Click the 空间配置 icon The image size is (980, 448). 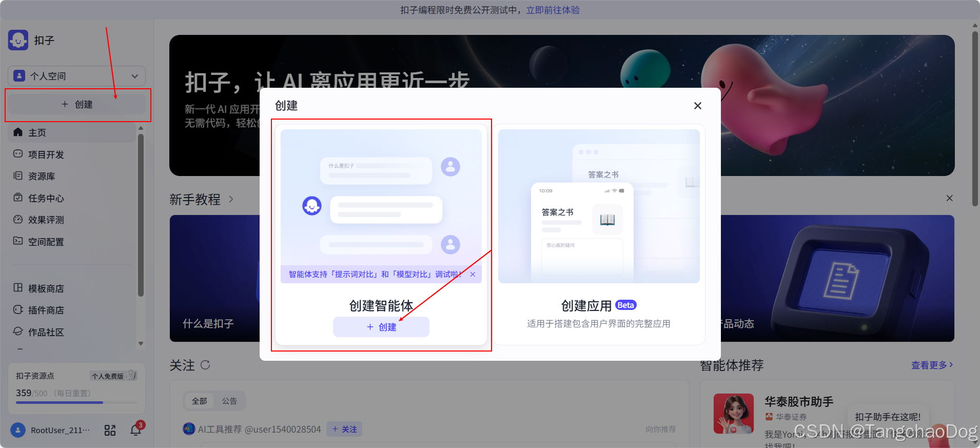point(18,241)
